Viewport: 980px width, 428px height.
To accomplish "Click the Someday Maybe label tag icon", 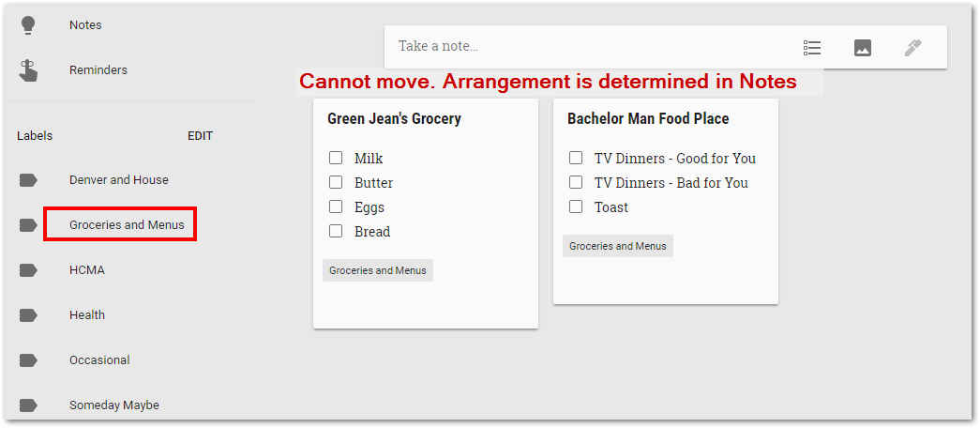I will (x=28, y=405).
